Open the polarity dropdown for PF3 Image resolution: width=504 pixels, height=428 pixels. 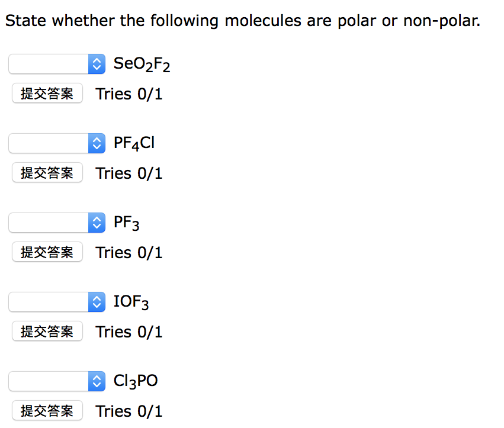click(57, 223)
